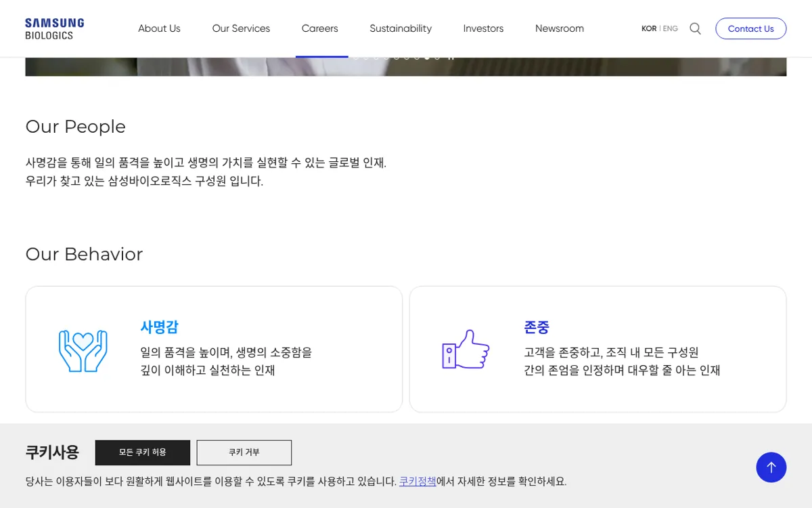
Task: Click text '일의 품격을 높이며, 생명의 소중함을'
Action: (226, 353)
